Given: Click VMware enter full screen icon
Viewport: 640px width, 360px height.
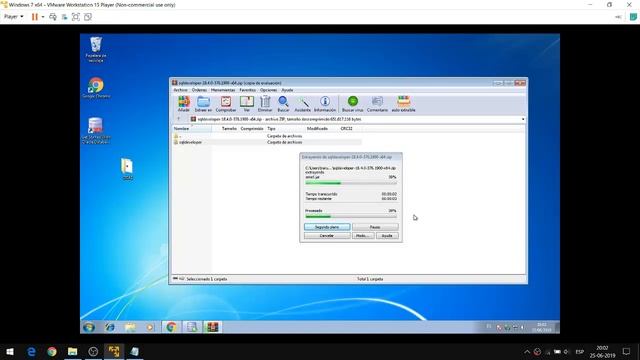Looking at the screenshot, I should coord(76,17).
